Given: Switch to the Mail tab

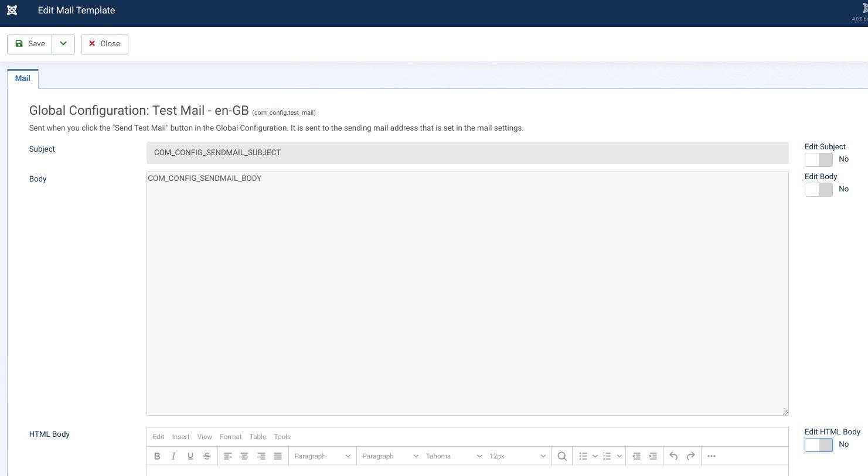Looking at the screenshot, I should click(x=22, y=78).
